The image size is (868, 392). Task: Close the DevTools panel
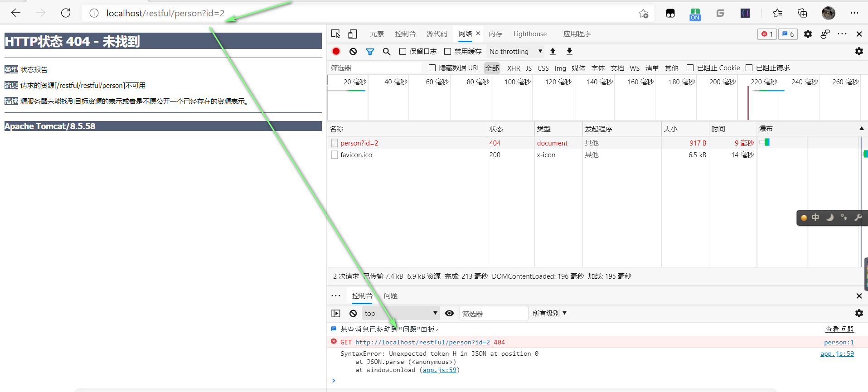[x=859, y=34]
